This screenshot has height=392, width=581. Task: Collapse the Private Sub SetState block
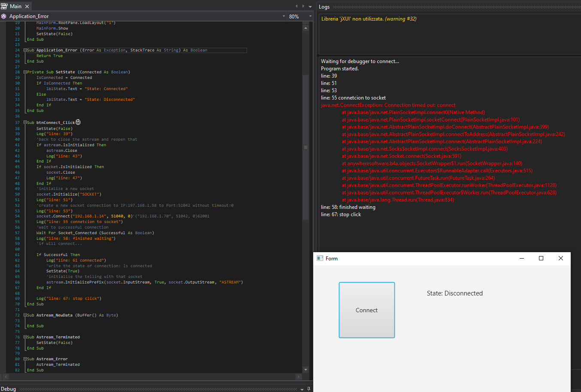coord(25,72)
